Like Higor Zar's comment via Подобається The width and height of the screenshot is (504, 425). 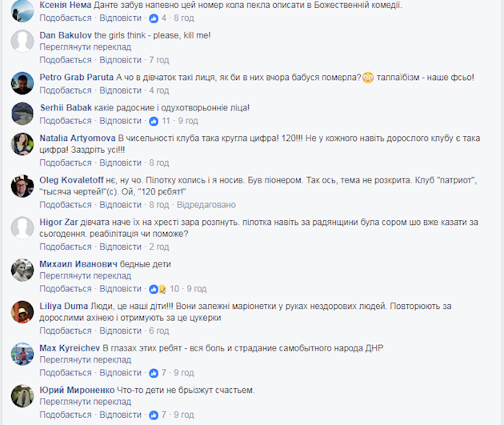66,247
